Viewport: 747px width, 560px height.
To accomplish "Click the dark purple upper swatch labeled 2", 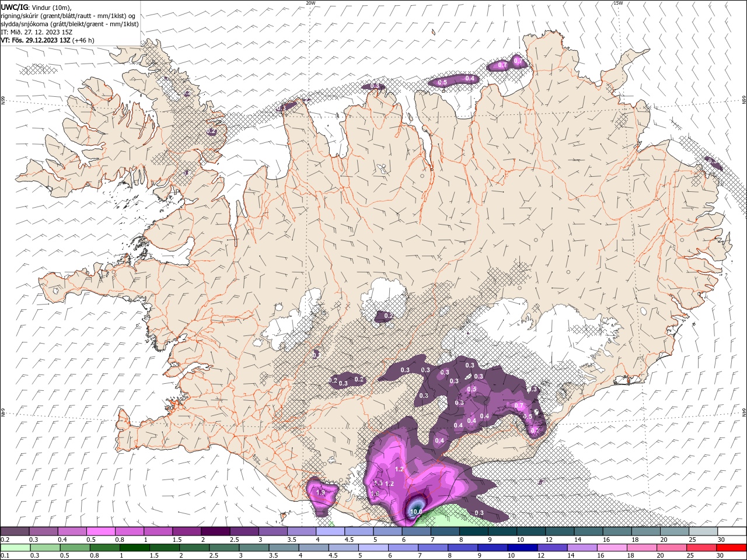I will [x=215, y=531].
